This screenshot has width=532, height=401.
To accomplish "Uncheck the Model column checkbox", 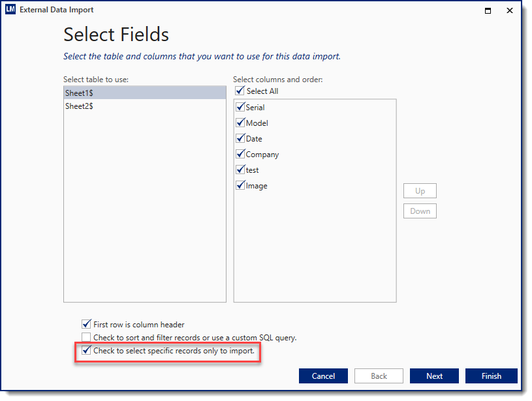I will click(x=240, y=123).
